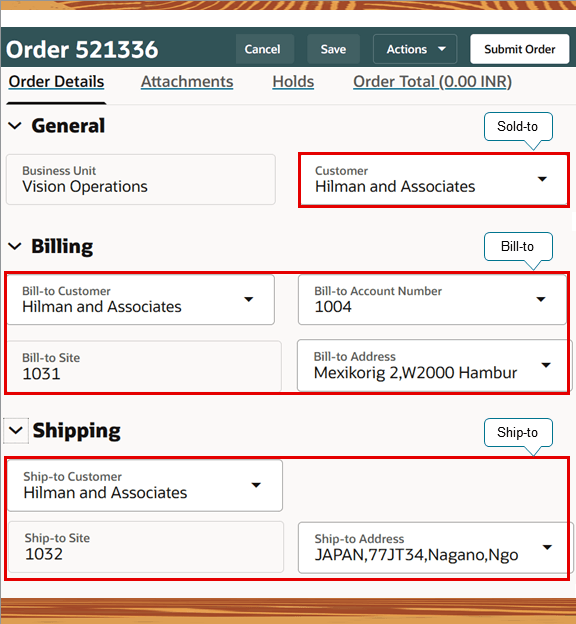Image resolution: width=576 pixels, height=624 pixels.
Task: Click the Cancel button
Action: (x=265, y=49)
